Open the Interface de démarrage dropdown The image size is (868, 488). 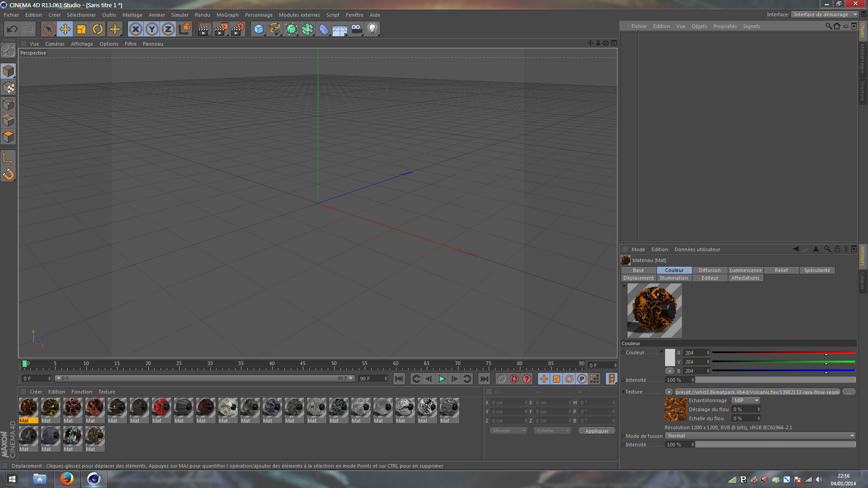[825, 14]
